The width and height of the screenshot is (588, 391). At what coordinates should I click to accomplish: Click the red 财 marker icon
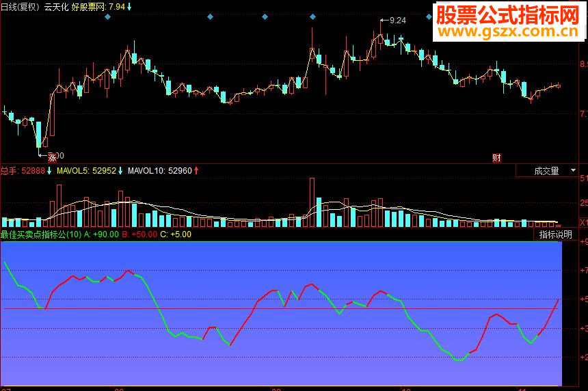496,158
